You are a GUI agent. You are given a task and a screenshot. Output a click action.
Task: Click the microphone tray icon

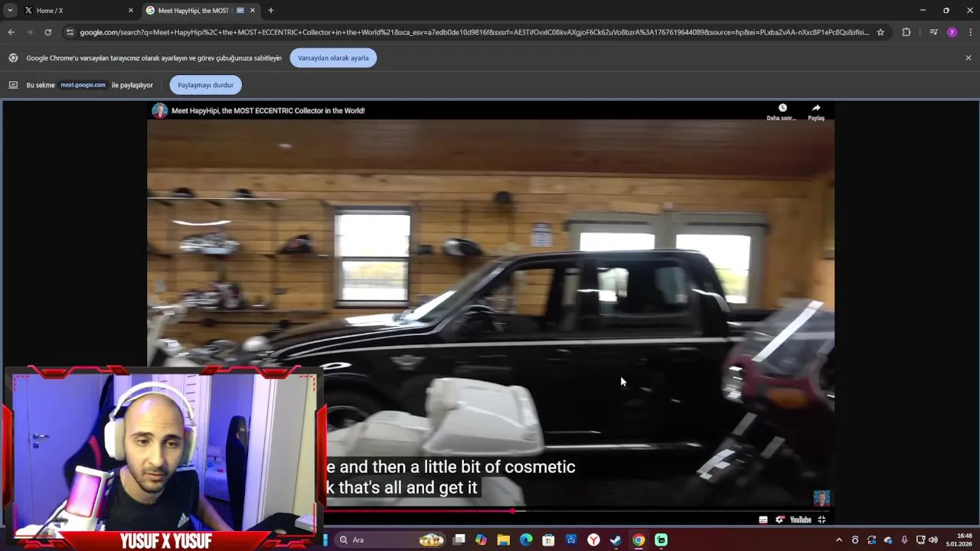904,540
